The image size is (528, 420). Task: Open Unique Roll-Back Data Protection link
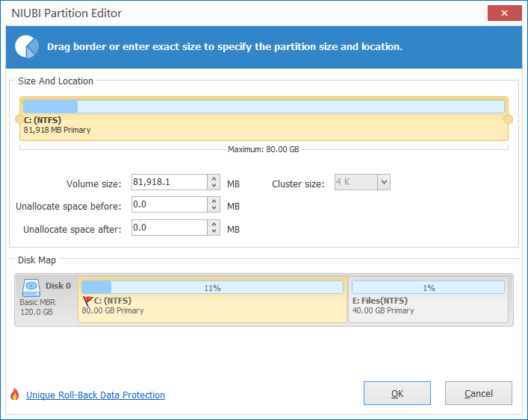coord(96,395)
